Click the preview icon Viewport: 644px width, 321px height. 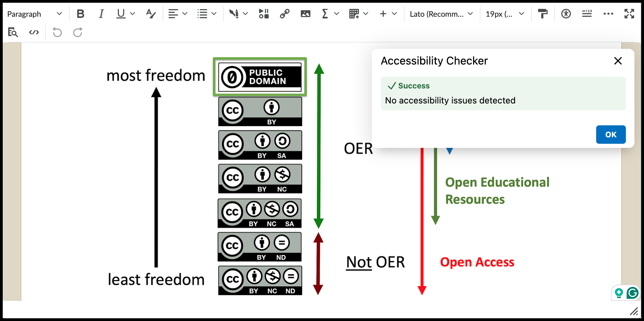[13, 32]
